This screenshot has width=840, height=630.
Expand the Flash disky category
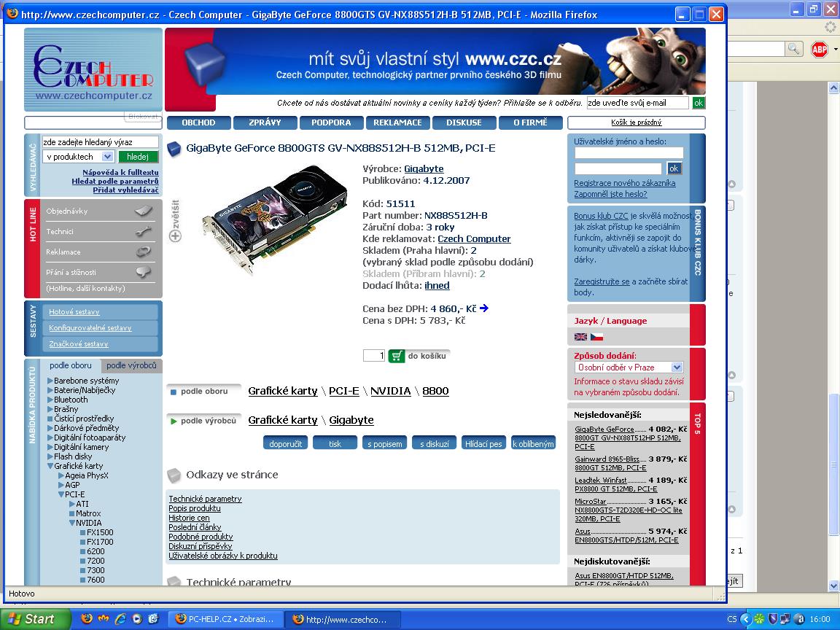(50, 456)
